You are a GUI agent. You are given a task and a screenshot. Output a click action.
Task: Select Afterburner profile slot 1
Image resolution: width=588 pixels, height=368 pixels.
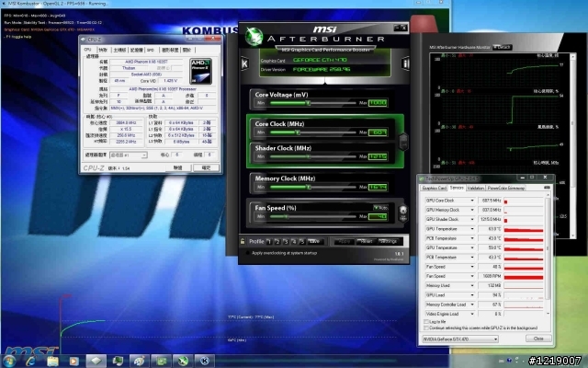[x=269, y=241]
